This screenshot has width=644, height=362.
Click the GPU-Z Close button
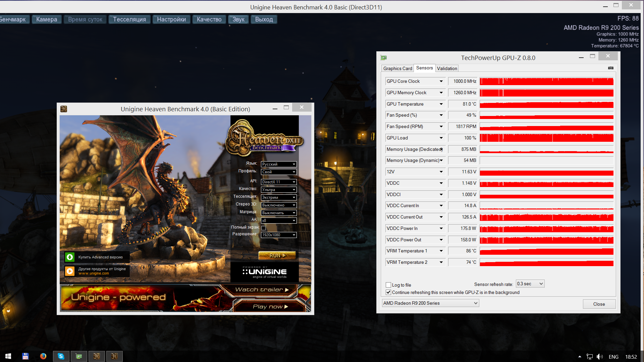[x=599, y=304]
